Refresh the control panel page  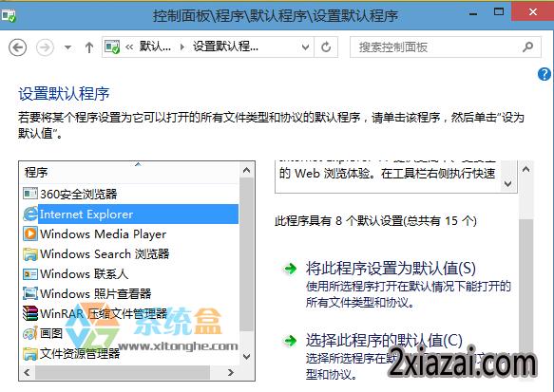[326, 47]
